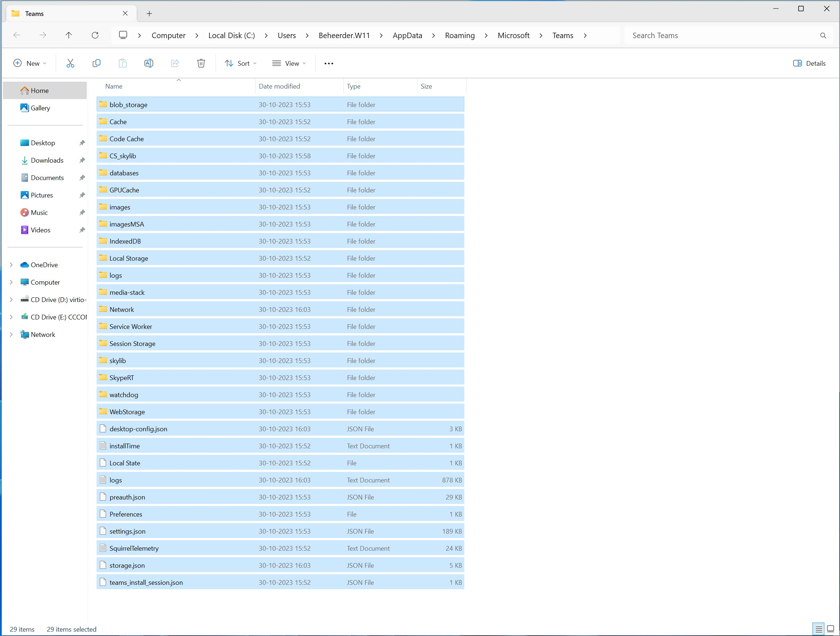Image resolution: width=840 pixels, height=636 pixels.
Task: Navigate to Microsoft breadcrumb
Action: coord(513,36)
